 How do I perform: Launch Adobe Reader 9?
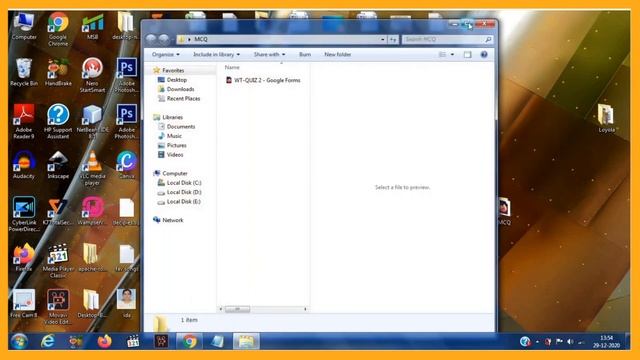click(x=24, y=122)
